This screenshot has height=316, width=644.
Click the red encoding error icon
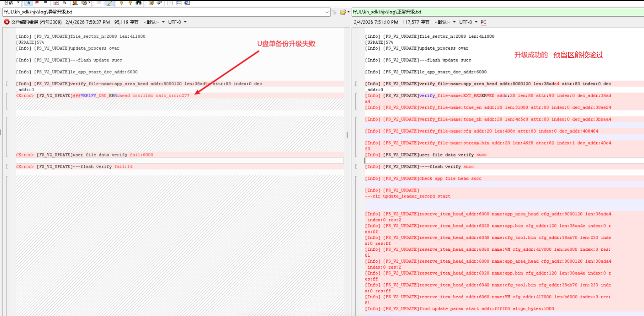click(7, 22)
